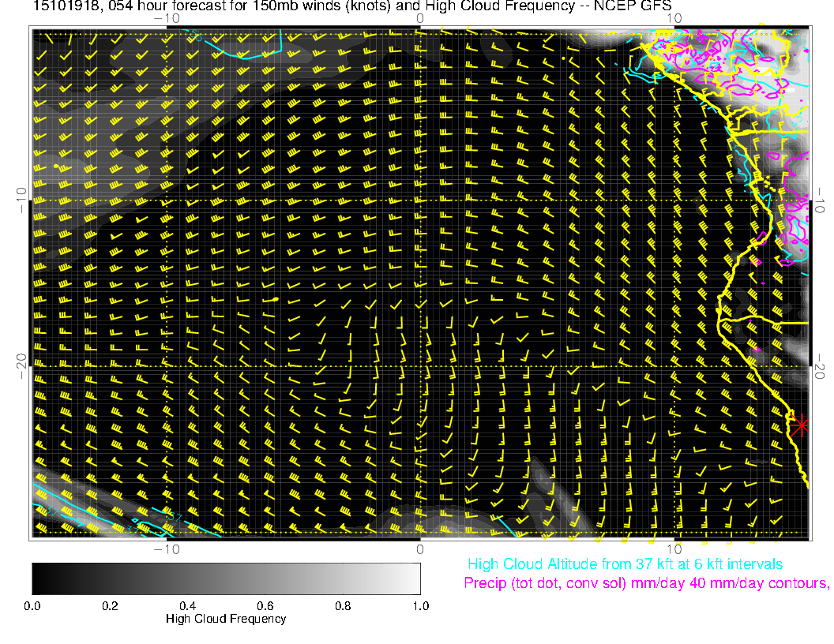Click the left axis latitude label -20
The image size is (834, 644).
tap(22, 365)
